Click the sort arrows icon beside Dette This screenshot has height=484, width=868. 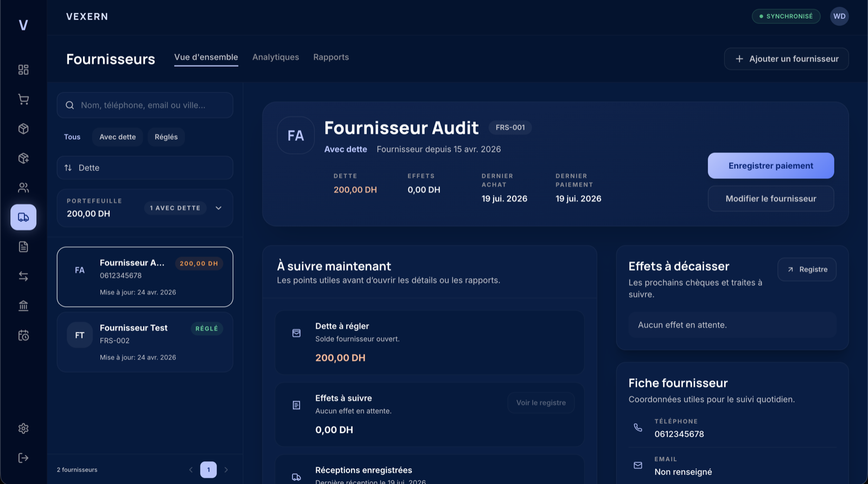[68, 168]
